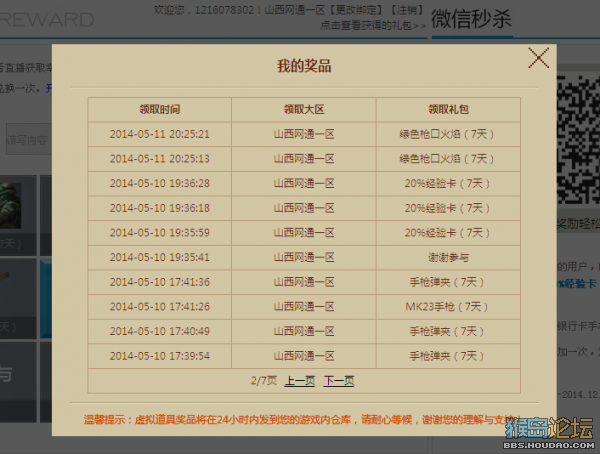Image resolution: width=600 pixels, height=454 pixels.
Task: Click the 谢谢参与 prize cell
Action: tap(448, 257)
